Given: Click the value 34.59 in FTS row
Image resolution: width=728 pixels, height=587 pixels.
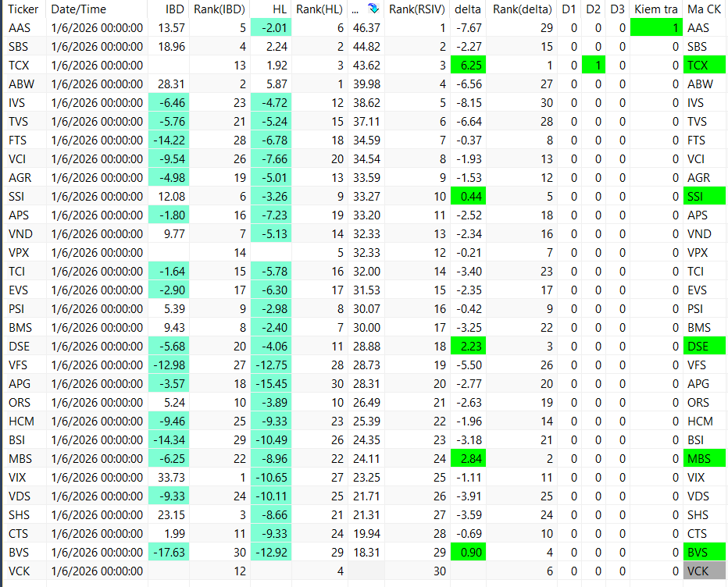Looking at the screenshot, I should point(367,141).
